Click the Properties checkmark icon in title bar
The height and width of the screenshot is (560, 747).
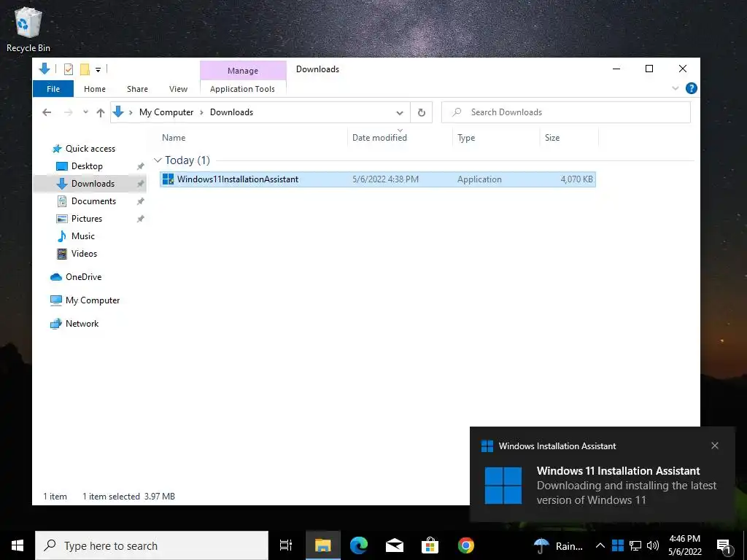tap(69, 69)
